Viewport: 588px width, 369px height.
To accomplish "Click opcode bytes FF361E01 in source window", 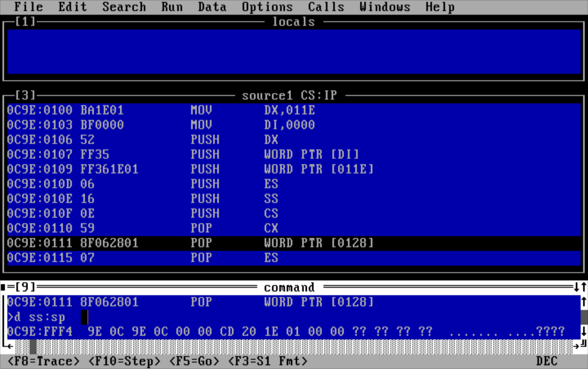I will 109,169.
